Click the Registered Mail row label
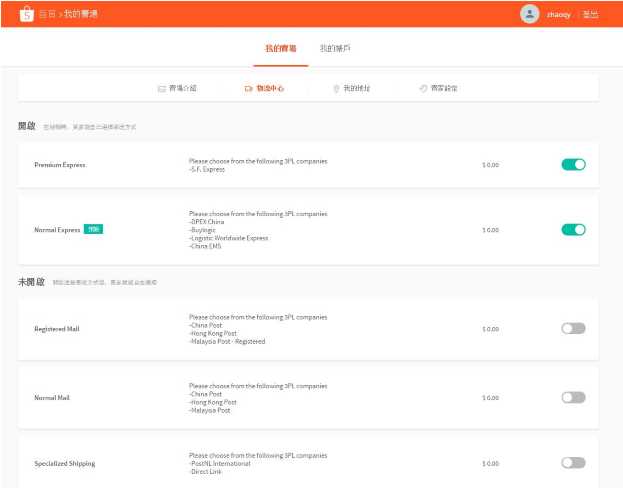Image resolution: width=623 pixels, height=488 pixels. pyautogui.click(x=56, y=328)
